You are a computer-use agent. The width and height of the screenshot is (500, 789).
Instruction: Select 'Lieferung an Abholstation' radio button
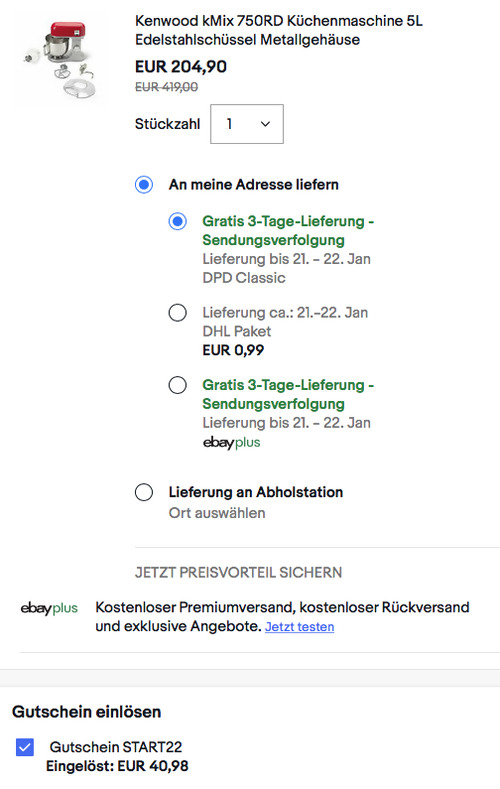tap(144, 492)
